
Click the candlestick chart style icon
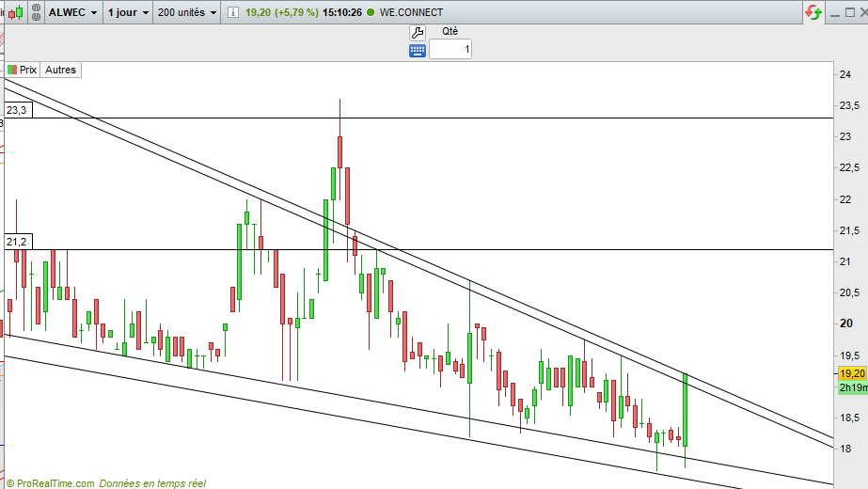click(16, 12)
